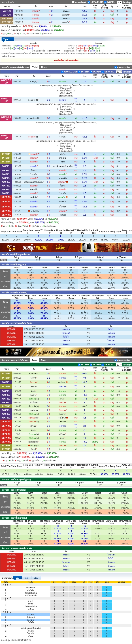Open the อิสราเอล section match count dropdown 20
Viewport: 132px width, 644px height.
point(119,365)
